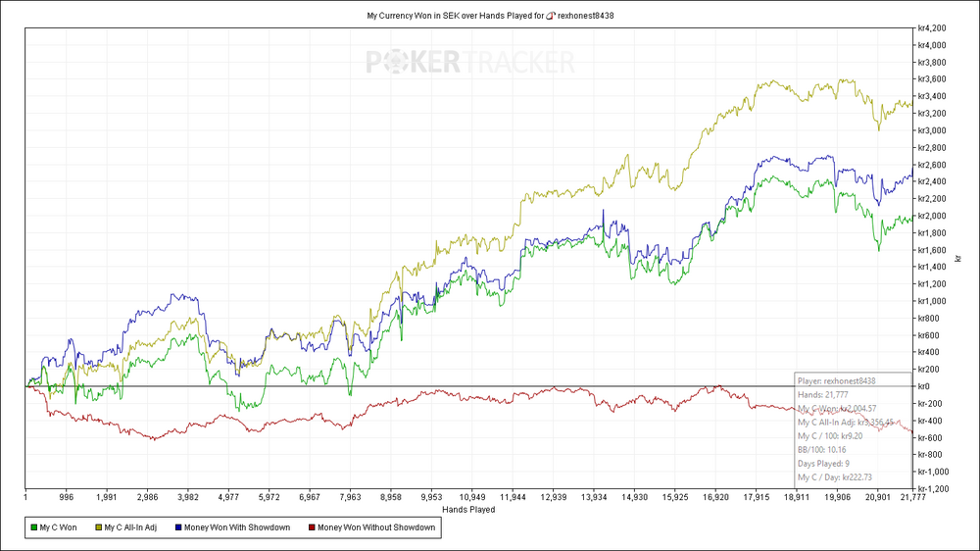
Task: Select the My C Won legend label
Action: coord(58,527)
